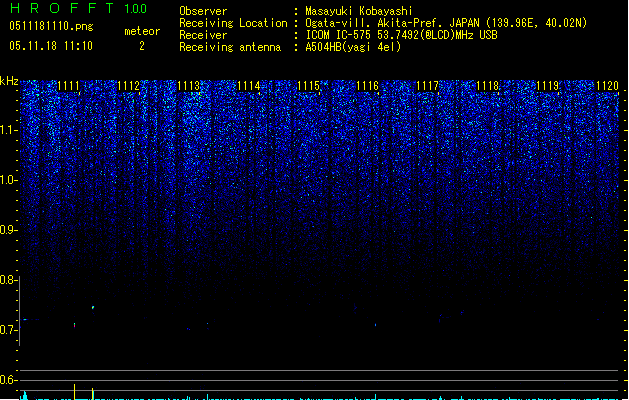
Task: Click the 0.8 kHz axis tick label
Action: point(8,280)
